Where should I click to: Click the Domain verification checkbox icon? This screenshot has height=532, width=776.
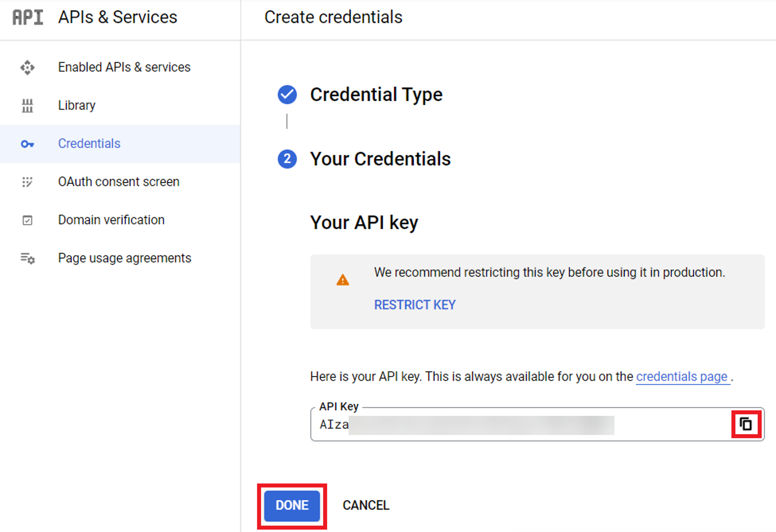tap(27, 220)
